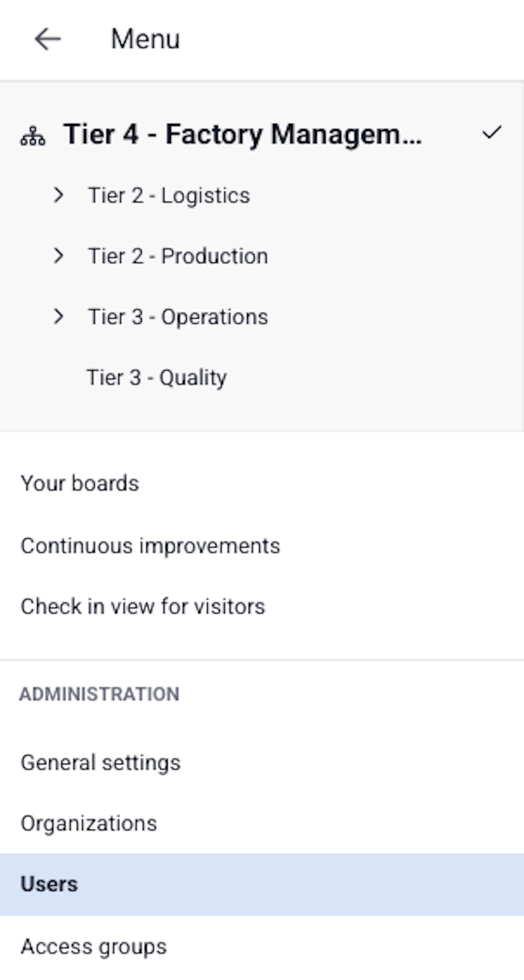The height and width of the screenshot is (980, 524).
Task: Open Access groups
Action: (x=94, y=946)
